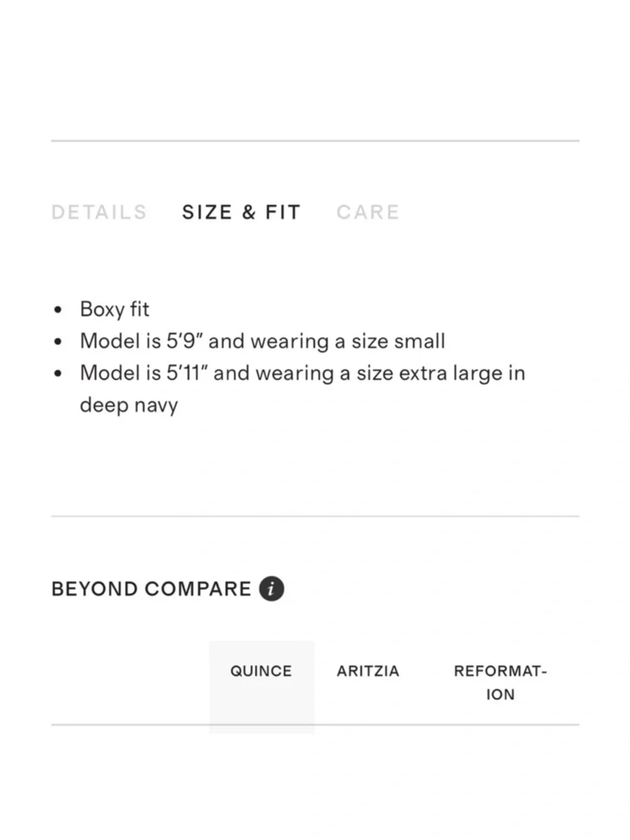Click the divider below the brand headers
The width and height of the screenshot is (630, 840).
point(441,725)
